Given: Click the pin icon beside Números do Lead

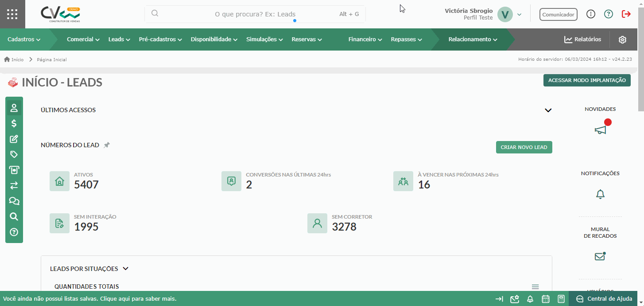Looking at the screenshot, I should pyautogui.click(x=107, y=145).
